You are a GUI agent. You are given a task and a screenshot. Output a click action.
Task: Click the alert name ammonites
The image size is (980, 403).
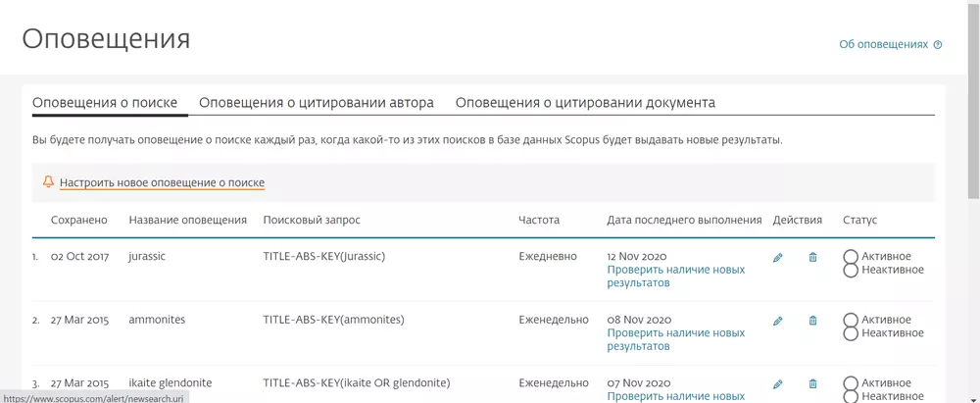coord(157,319)
